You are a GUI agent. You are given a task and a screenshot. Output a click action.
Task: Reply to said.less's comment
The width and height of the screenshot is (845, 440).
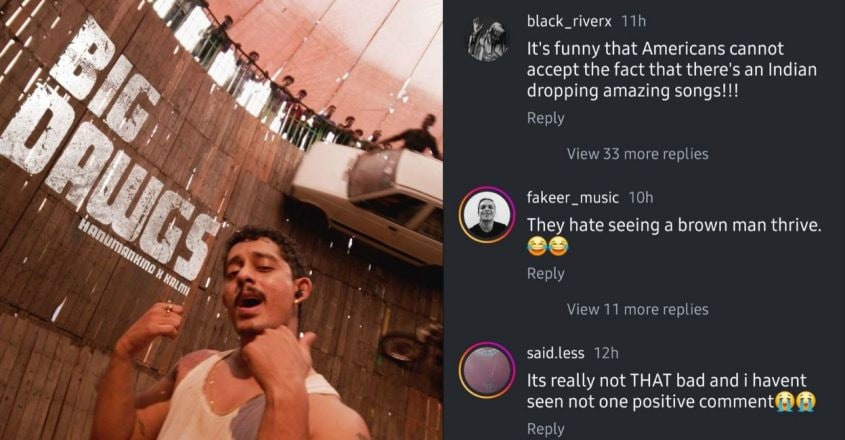(545, 429)
